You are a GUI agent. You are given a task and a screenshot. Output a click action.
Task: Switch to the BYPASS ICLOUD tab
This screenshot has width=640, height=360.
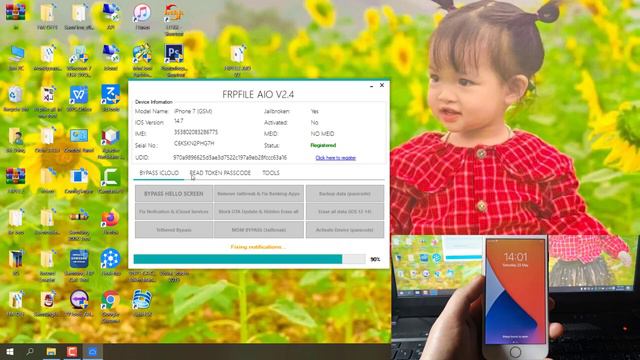[159, 173]
